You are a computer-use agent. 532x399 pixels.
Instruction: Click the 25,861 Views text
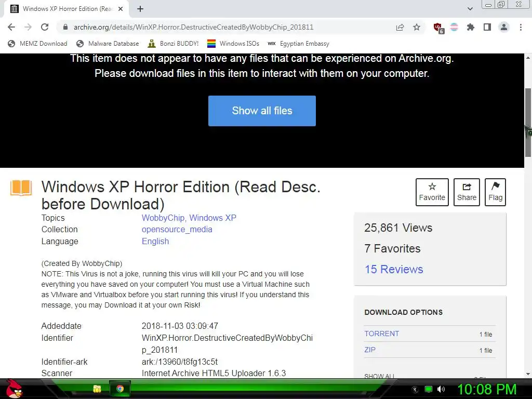[x=398, y=228]
